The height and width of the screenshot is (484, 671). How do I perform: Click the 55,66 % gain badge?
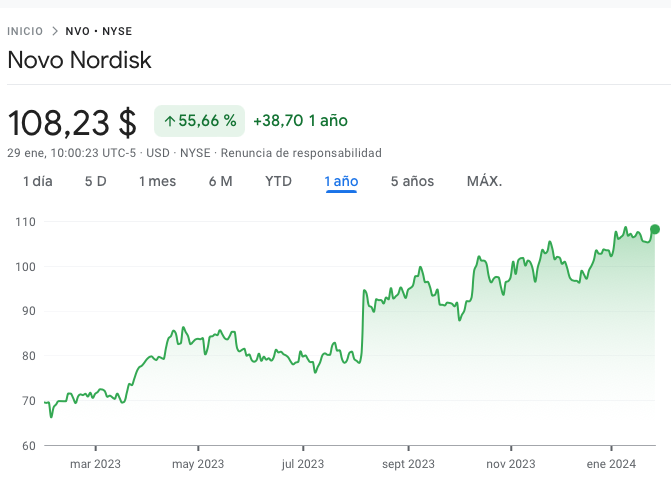pos(200,121)
